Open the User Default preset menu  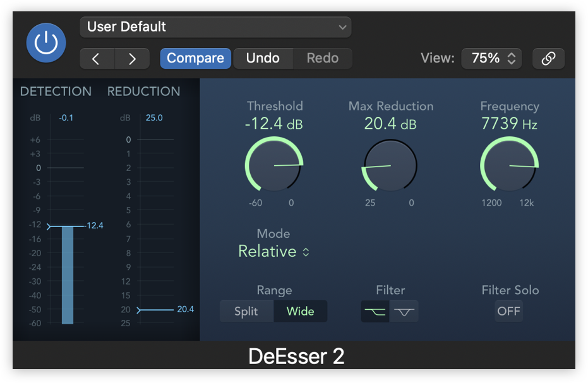215,27
